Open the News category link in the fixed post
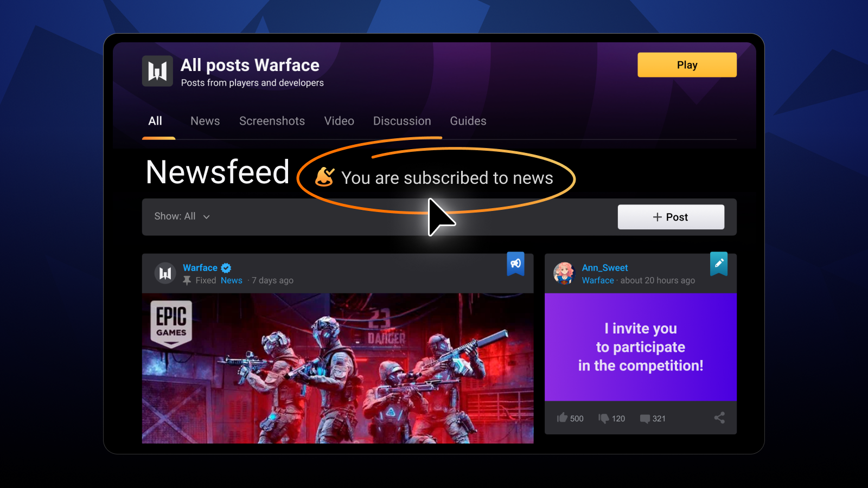 (x=232, y=280)
